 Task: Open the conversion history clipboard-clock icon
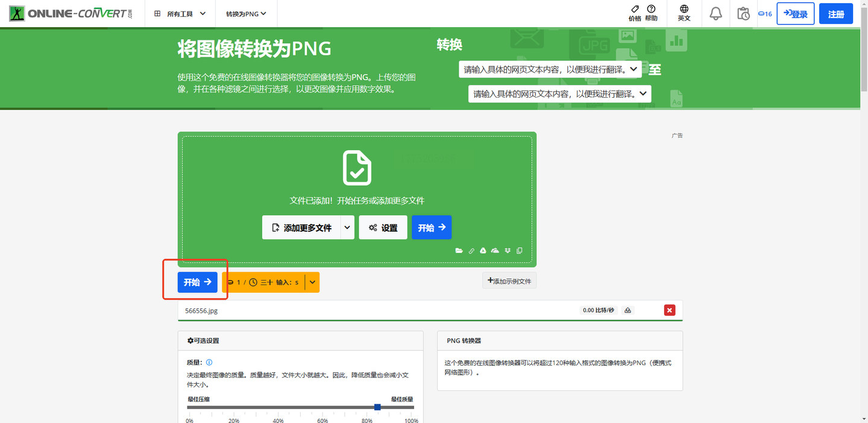pyautogui.click(x=743, y=13)
